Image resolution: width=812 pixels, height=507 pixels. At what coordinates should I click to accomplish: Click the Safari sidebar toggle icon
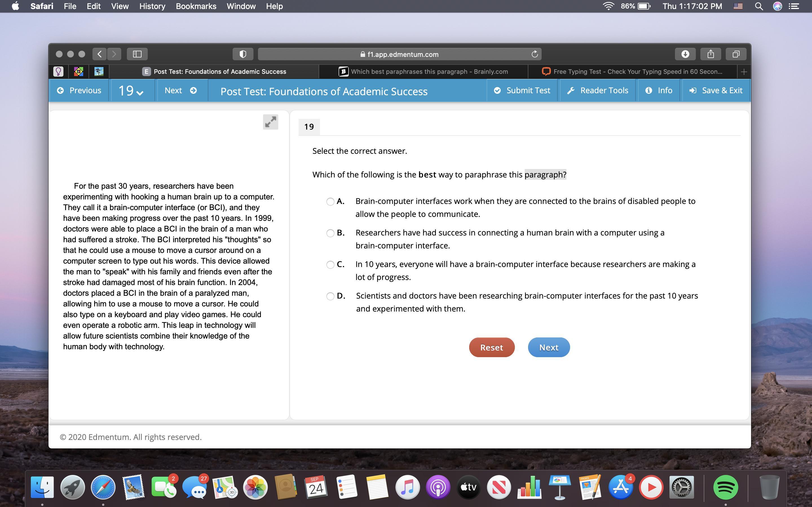[x=137, y=54]
